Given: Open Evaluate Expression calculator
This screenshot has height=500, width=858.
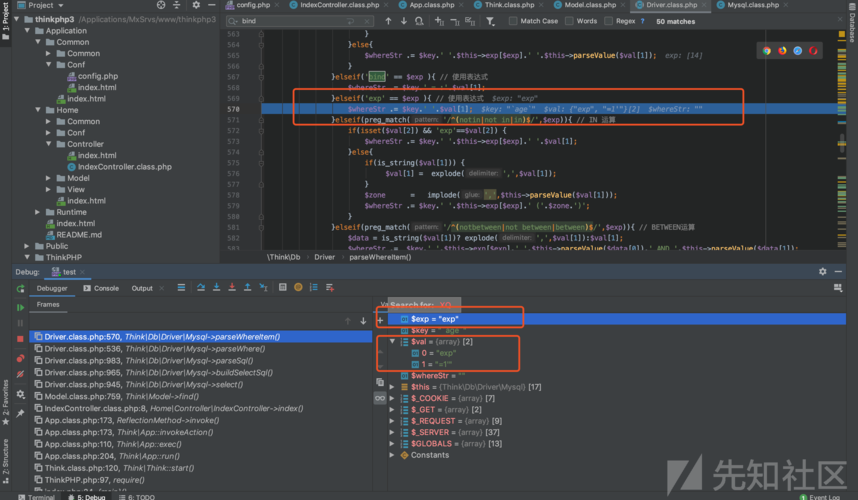Looking at the screenshot, I should pyautogui.click(x=282, y=287).
